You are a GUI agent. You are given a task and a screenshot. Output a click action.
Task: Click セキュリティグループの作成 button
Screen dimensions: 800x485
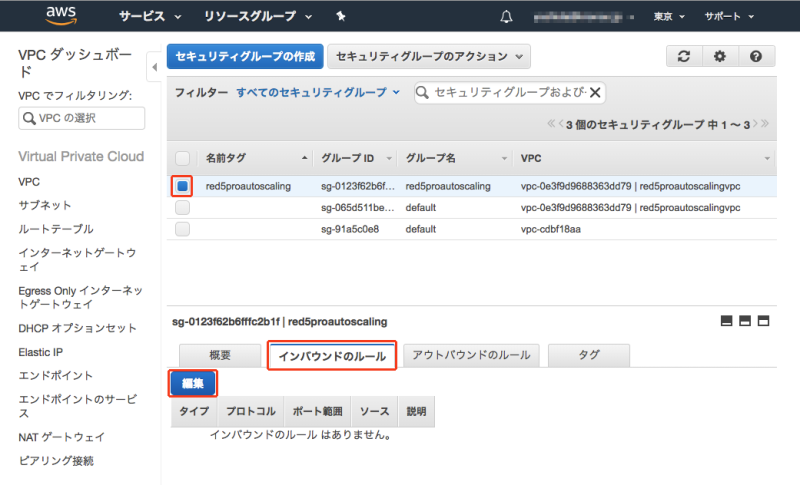(244, 57)
